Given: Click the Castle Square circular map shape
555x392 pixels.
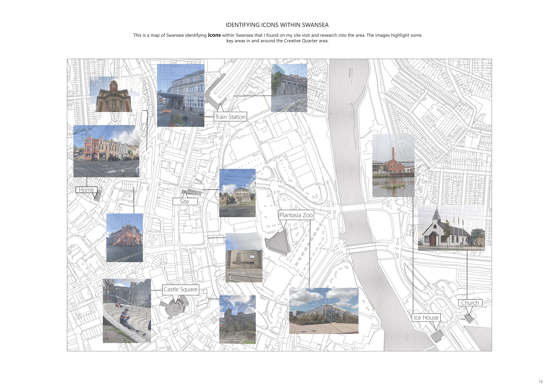Looking at the screenshot, I should (x=176, y=309).
